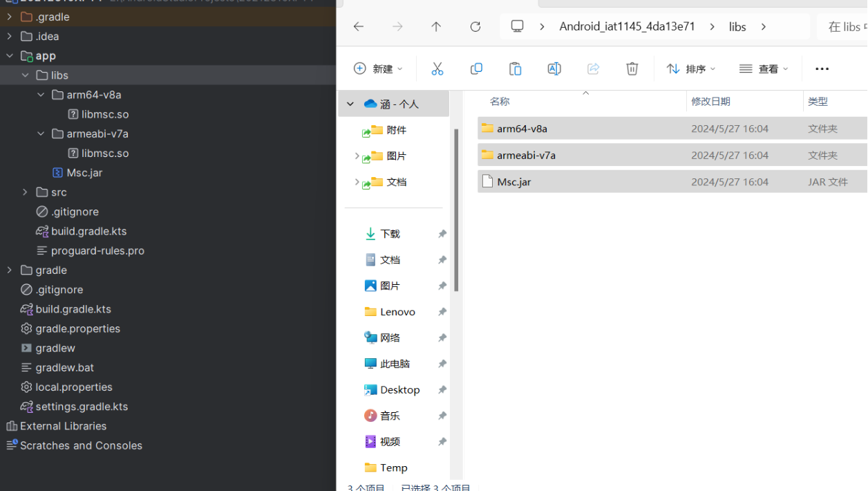868x491 pixels.
Task: Expand the .idea folder in project tree
Action: [9, 36]
